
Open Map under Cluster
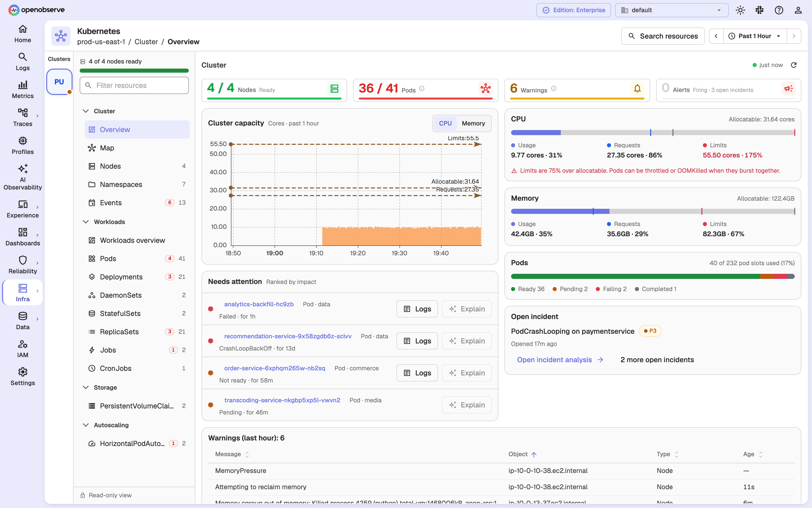pyautogui.click(x=137, y=148)
